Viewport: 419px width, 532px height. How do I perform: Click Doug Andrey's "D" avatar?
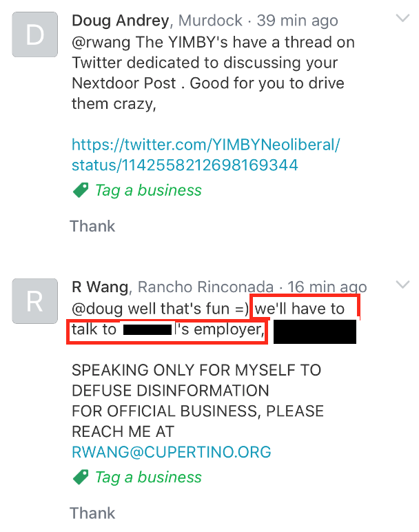pos(35,34)
